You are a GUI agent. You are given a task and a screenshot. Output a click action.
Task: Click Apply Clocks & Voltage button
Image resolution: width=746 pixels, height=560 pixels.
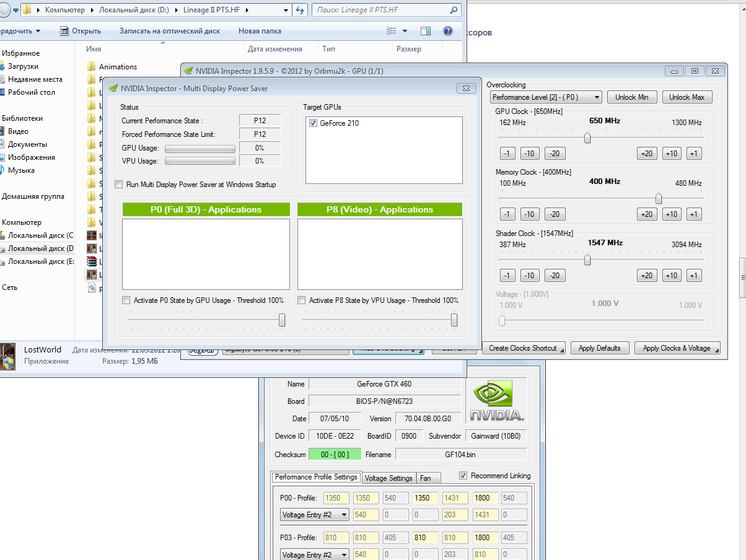pyautogui.click(x=677, y=348)
